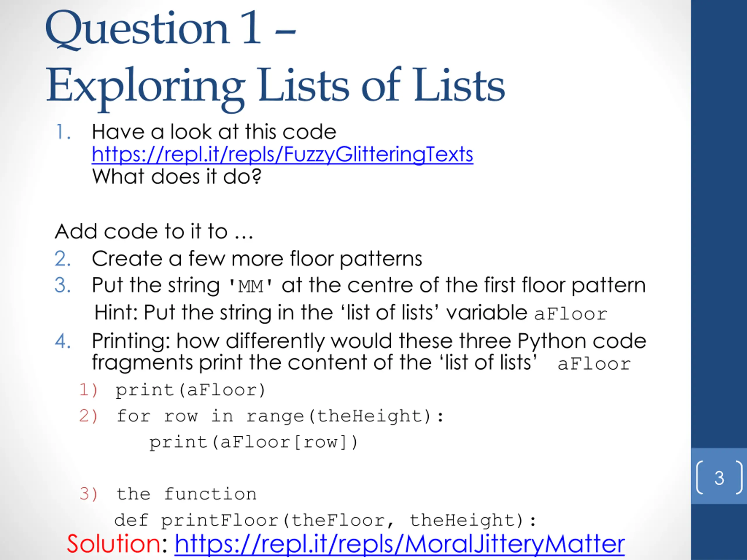Viewport: 747px width, 560px height.
Task: Select the 'Add code to it to …' paragraph
Action: 154,231
